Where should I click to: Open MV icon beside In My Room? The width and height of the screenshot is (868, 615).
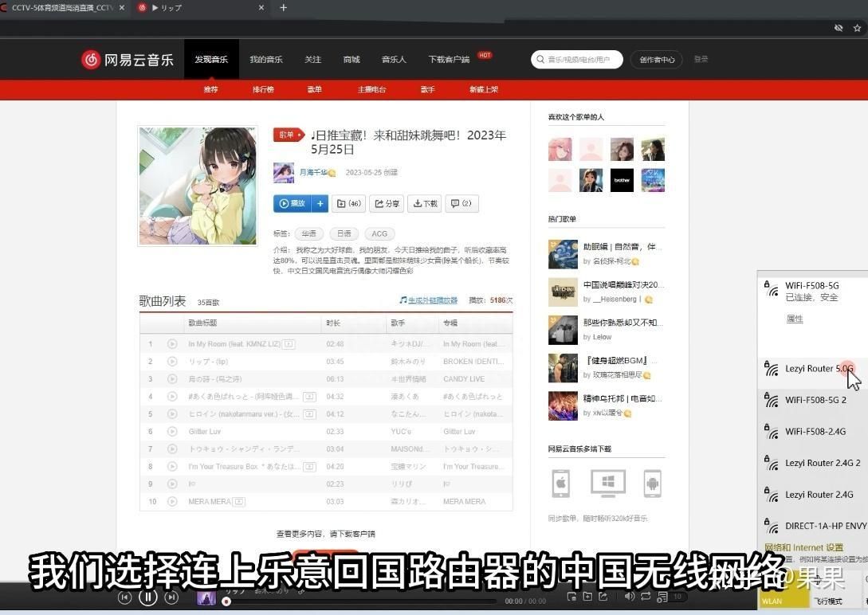pos(289,344)
